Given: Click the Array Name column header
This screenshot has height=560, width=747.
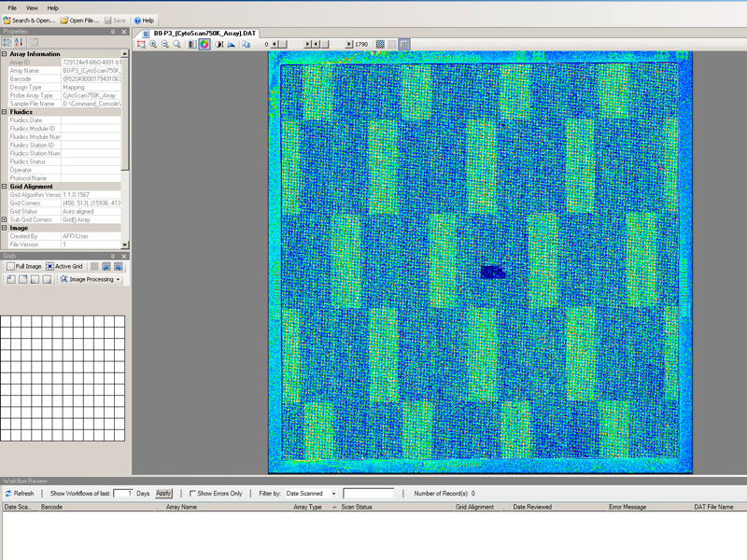Looking at the screenshot, I should click(x=182, y=507).
